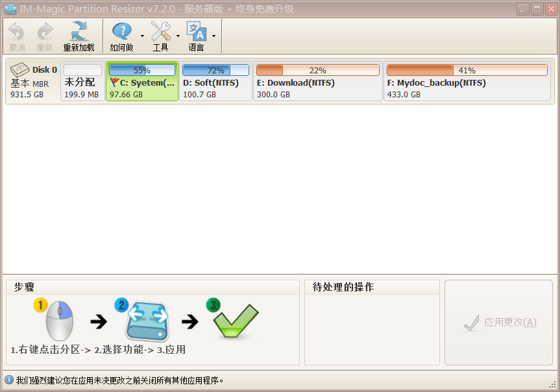Viewport: 560px width, 392px height.
Task: Select the unallocated (未分配) 199.9 MB space
Action: click(x=82, y=82)
